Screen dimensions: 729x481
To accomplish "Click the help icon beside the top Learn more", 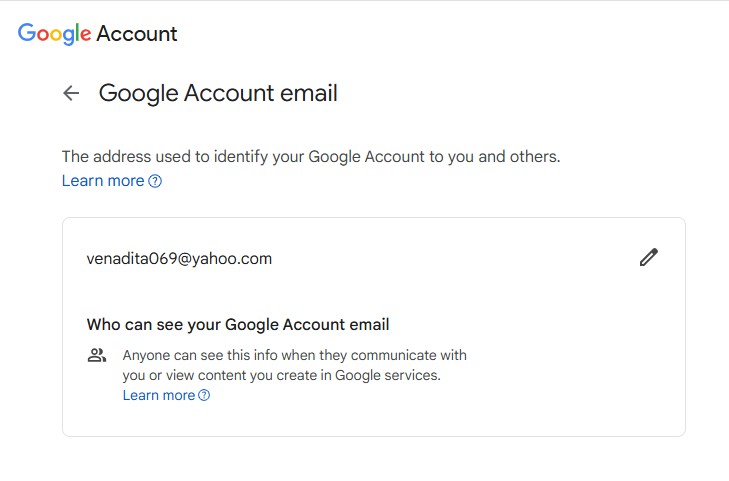I will (155, 181).
